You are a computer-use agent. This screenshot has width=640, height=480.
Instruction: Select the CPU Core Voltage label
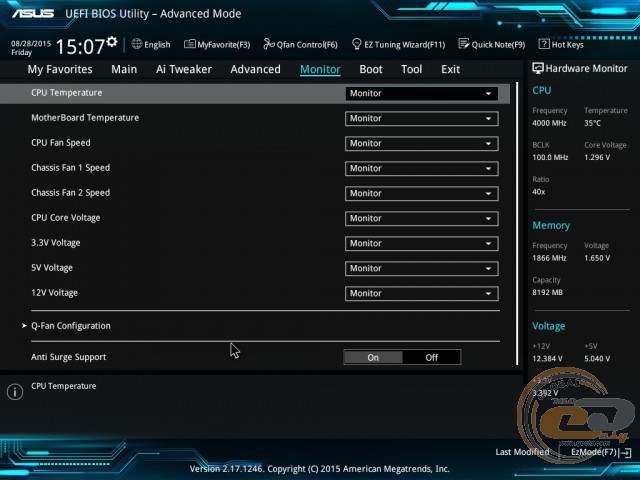[x=66, y=218]
